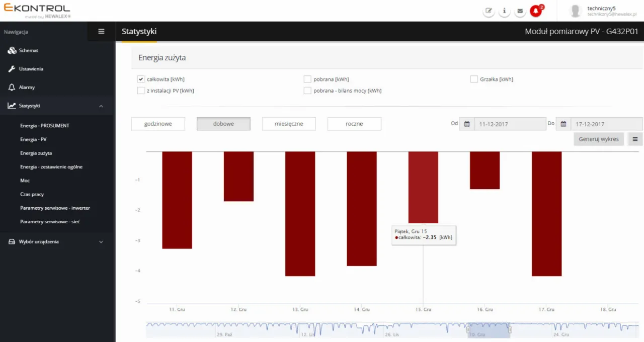Open the chart export menu icon
Screen dimensions: 644x342
pos(635,139)
